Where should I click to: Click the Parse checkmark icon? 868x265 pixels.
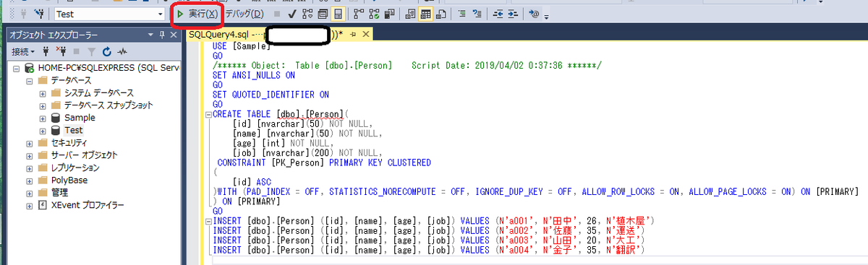pos(292,14)
